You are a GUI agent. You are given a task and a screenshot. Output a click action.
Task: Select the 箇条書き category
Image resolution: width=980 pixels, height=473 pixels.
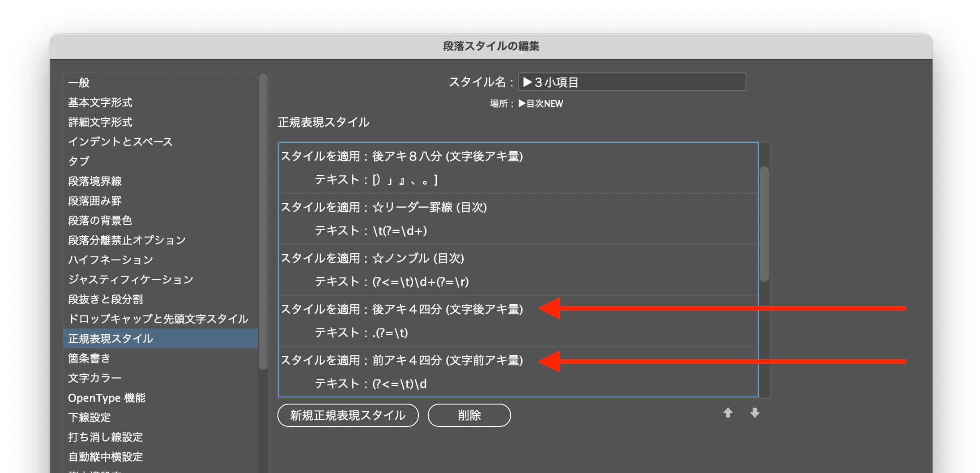click(89, 358)
